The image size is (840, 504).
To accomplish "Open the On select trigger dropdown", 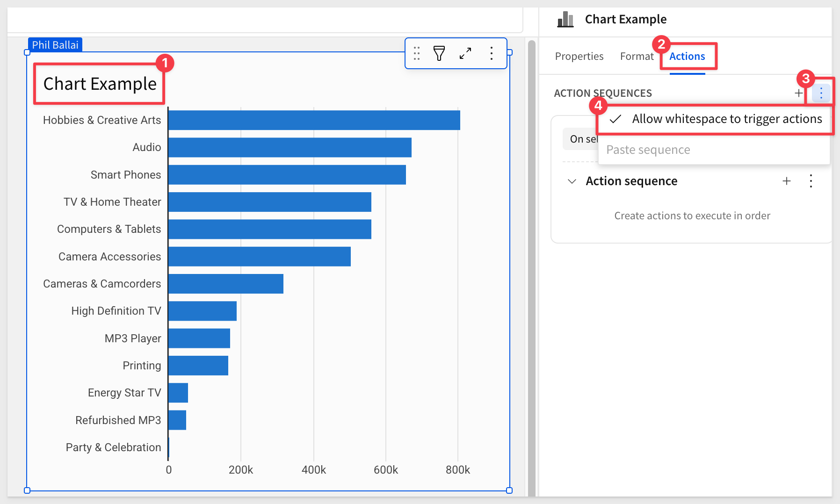I will pyautogui.click(x=580, y=139).
